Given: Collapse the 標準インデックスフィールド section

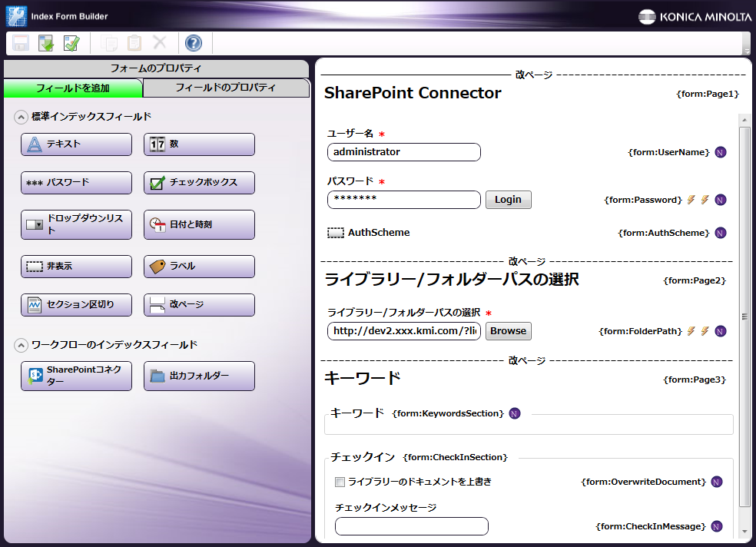Looking at the screenshot, I should click(x=21, y=117).
